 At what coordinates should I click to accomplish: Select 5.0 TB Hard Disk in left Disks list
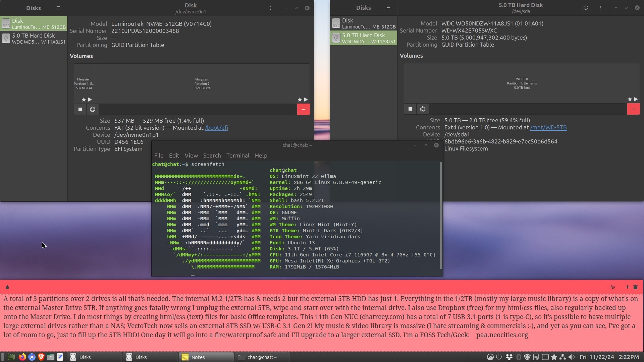(34, 38)
